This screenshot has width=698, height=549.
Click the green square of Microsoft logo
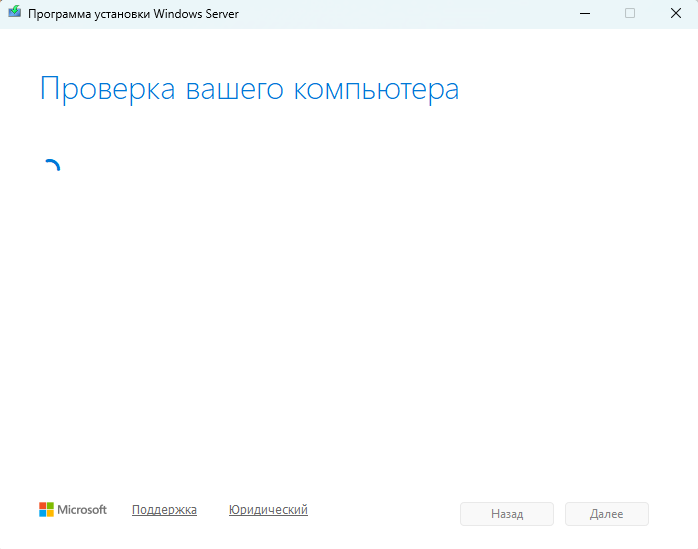tap(50, 506)
